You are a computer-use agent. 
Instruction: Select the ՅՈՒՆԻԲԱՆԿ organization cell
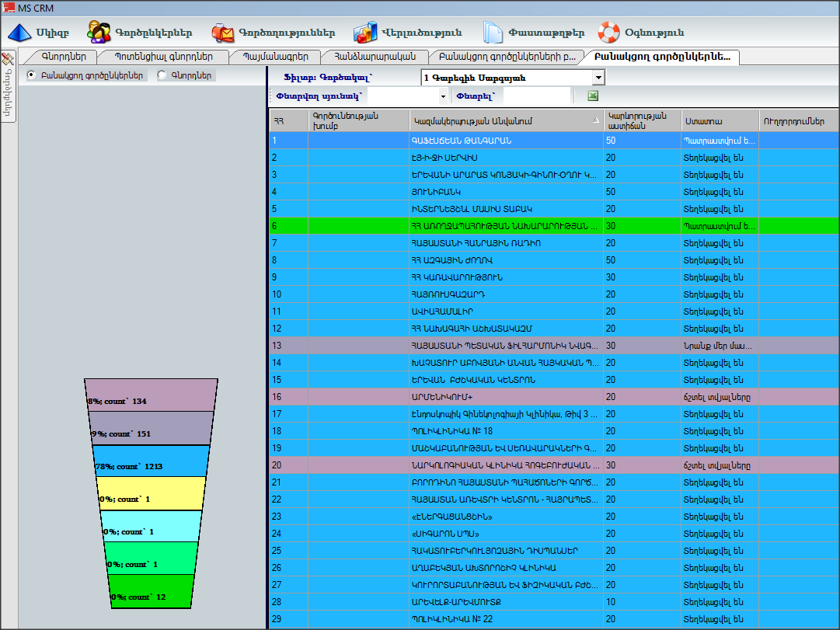(x=506, y=192)
